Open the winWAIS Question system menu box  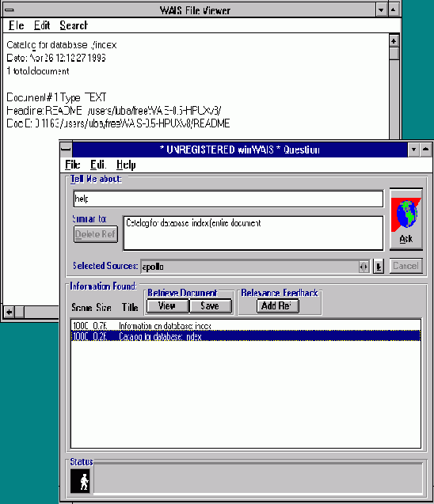(66, 149)
